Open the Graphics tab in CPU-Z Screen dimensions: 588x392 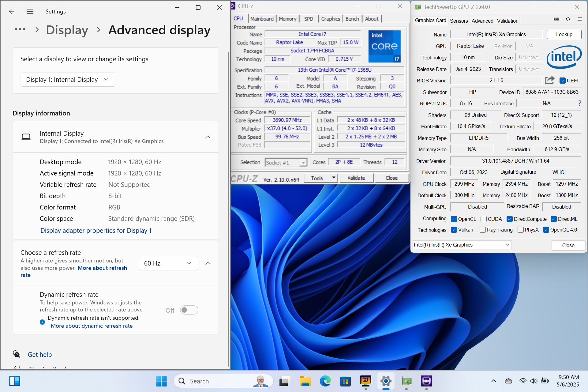331,19
